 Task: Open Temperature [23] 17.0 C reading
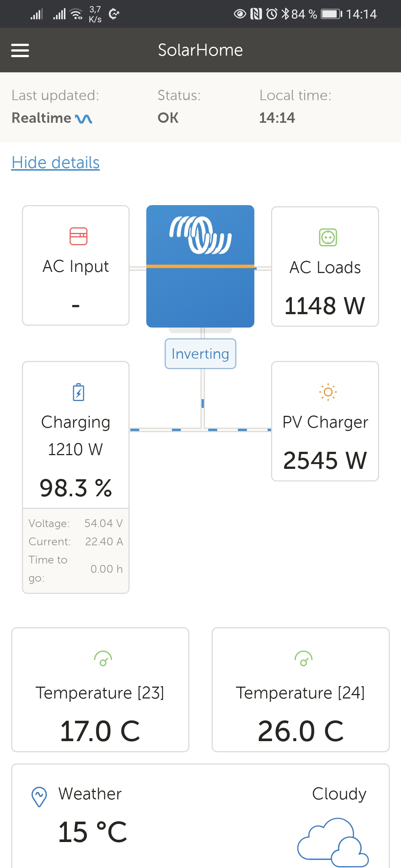tap(100, 731)
